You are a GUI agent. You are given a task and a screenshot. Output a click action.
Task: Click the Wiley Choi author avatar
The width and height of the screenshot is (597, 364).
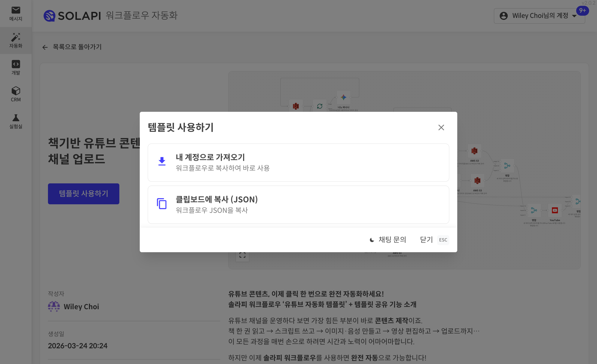coord(54,306)
